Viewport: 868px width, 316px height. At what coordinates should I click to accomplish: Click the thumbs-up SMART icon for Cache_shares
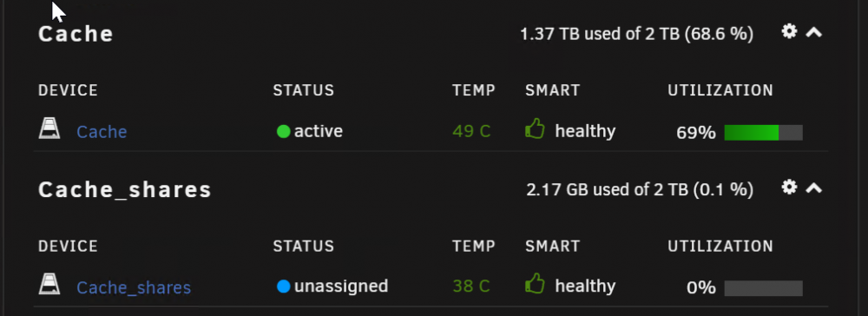535,284
